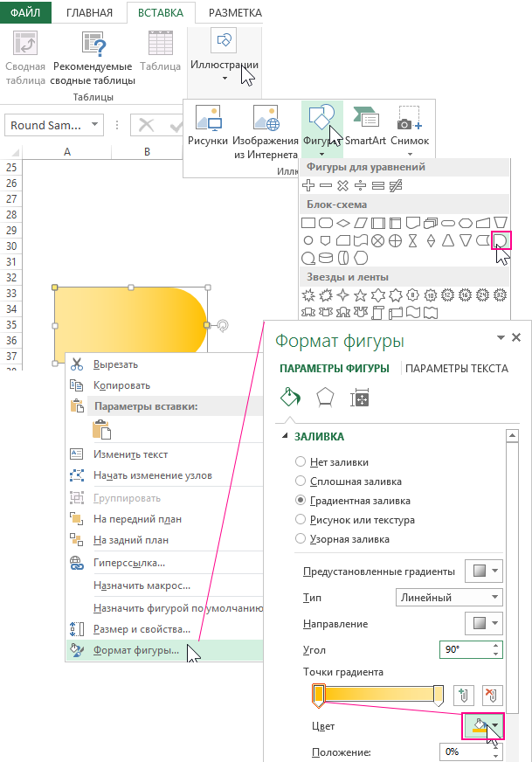
Task: Open ПАРАМЕТРЫ ТЕКСТА tab
Action: [457, 369]
